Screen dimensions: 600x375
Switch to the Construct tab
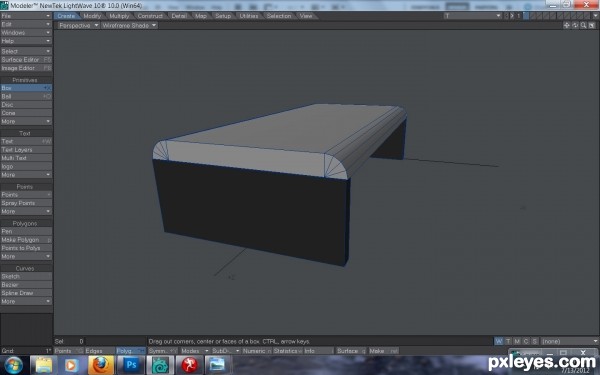(x=150, y=16)
